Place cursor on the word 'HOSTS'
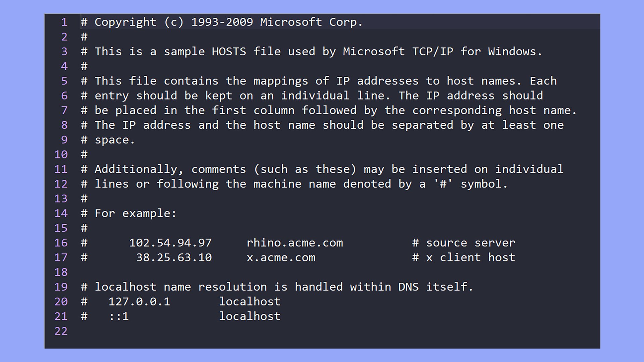The height and width of the screenshot is (362, 644). 229,52
